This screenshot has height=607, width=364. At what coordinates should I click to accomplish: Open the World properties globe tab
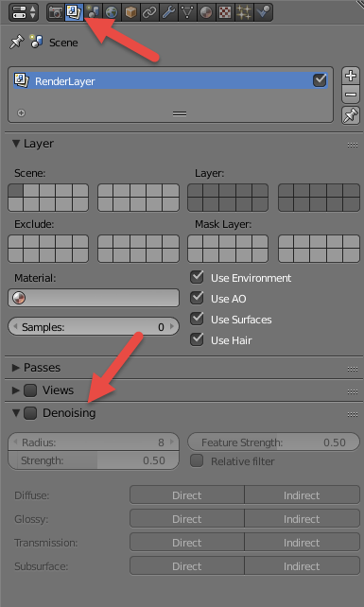coord(112,12)
